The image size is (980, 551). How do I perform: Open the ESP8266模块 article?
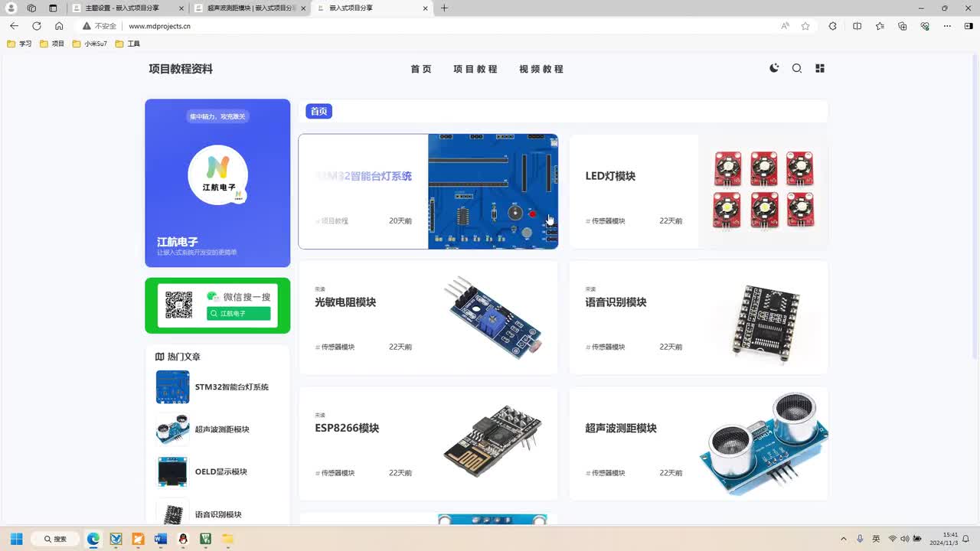347,429
